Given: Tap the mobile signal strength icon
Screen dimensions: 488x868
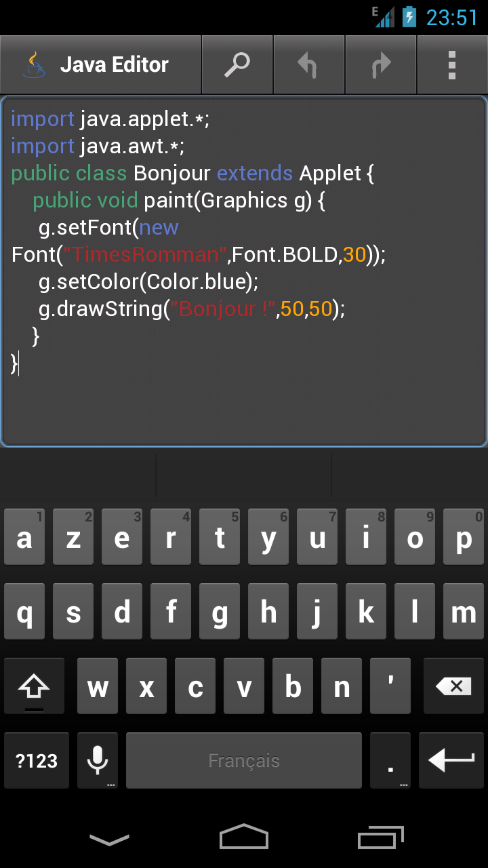Looking at the screenshot, I should (x=384, y=17).
